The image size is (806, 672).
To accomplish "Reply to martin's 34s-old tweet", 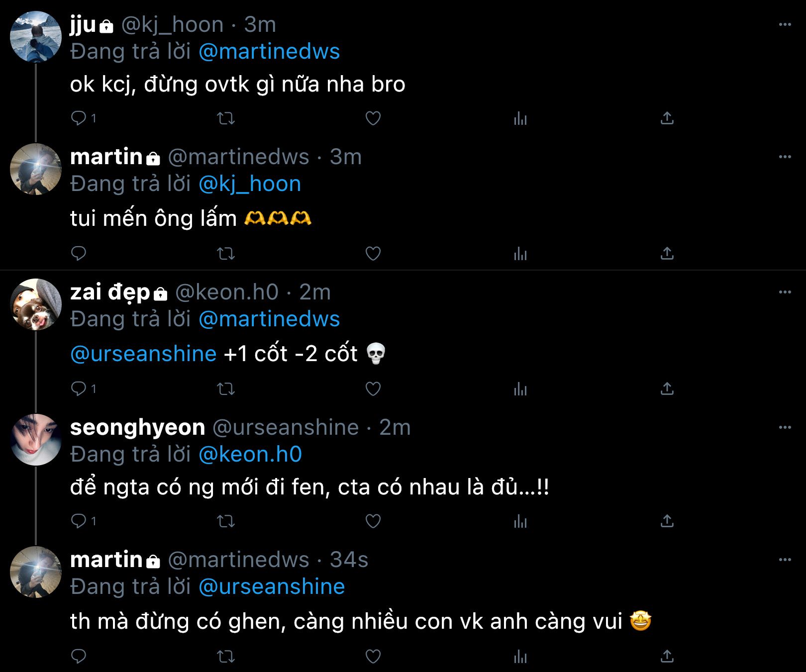I will (79, 657).
